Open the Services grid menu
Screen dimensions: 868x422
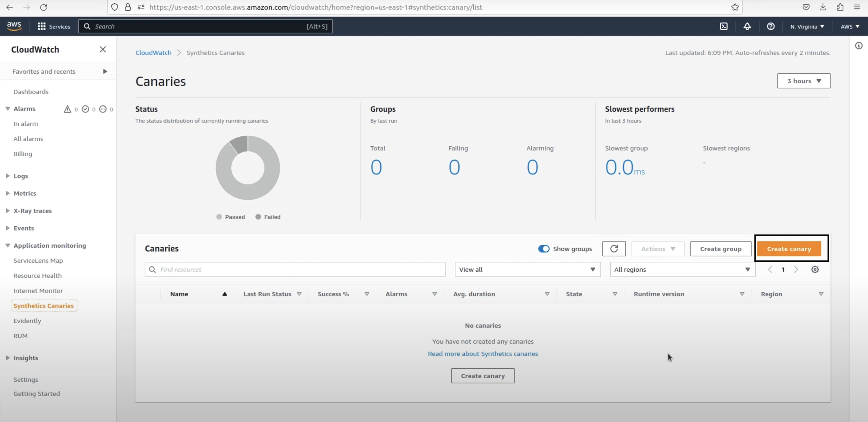(54, 26)
